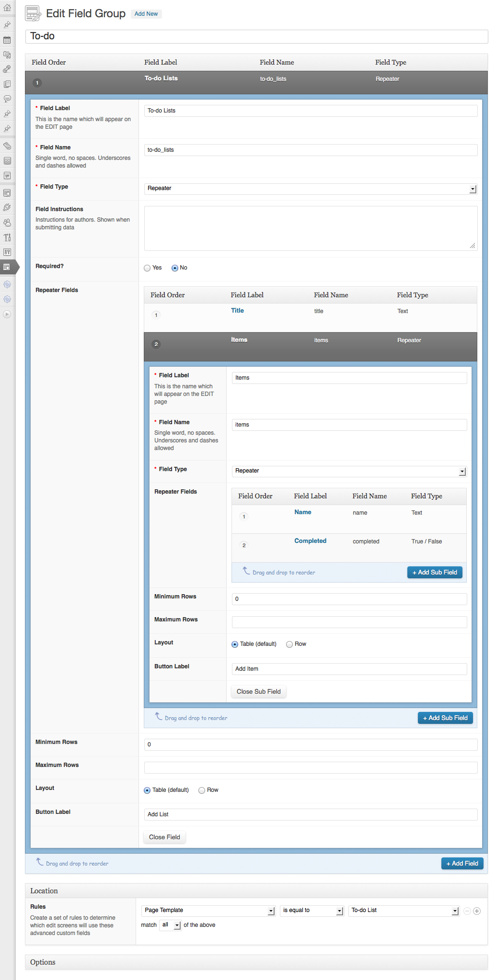Select Row layout for To-do Lists field
Screen dimensions: 496x980
(202, 790)
